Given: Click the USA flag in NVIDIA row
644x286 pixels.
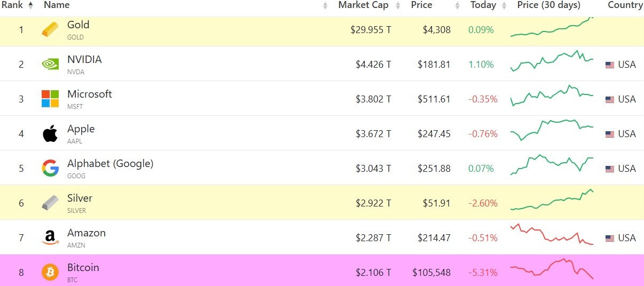Looking at the screenshot, I should point(610,65).
